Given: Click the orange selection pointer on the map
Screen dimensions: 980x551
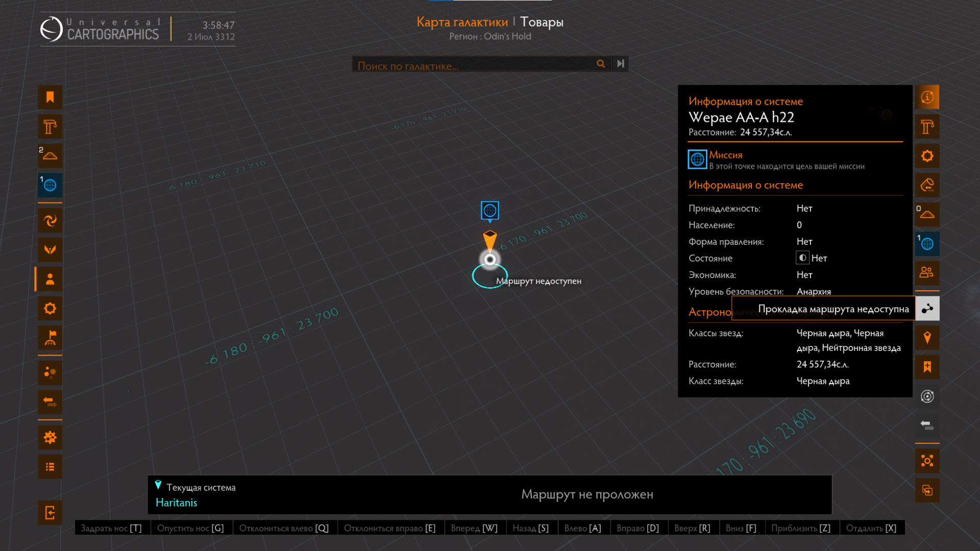Looking at the screenshot, I should click(490, 240).
